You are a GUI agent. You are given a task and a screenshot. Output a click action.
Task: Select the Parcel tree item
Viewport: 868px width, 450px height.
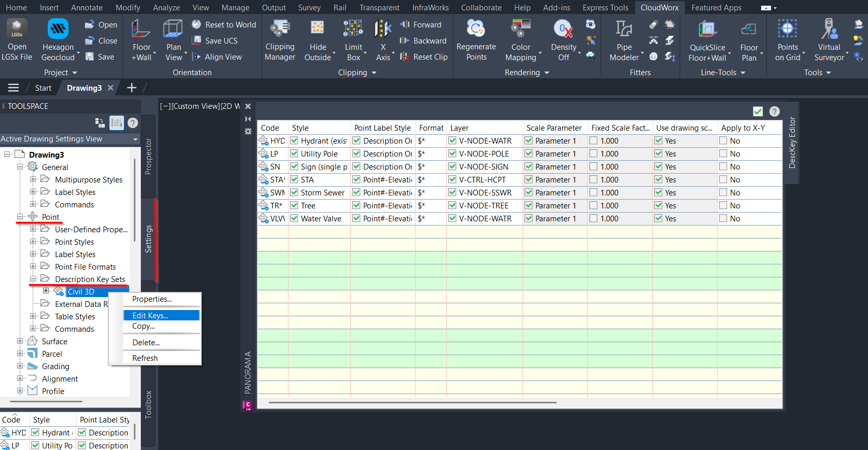pos(52,354)
